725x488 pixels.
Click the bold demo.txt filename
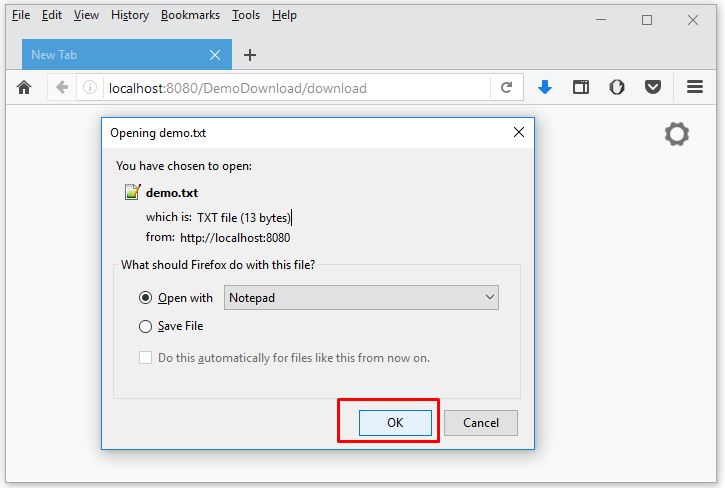click(x=172, y=192)
